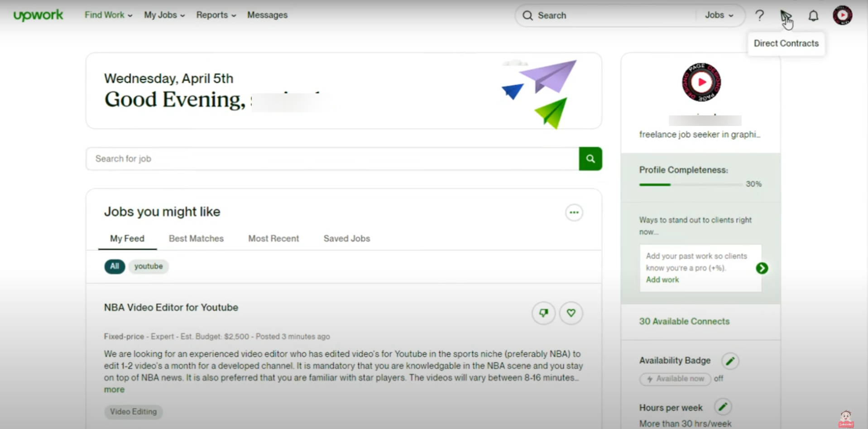
Task: Open the Jobs search category dropdown
Action: [x=719, y=15]
